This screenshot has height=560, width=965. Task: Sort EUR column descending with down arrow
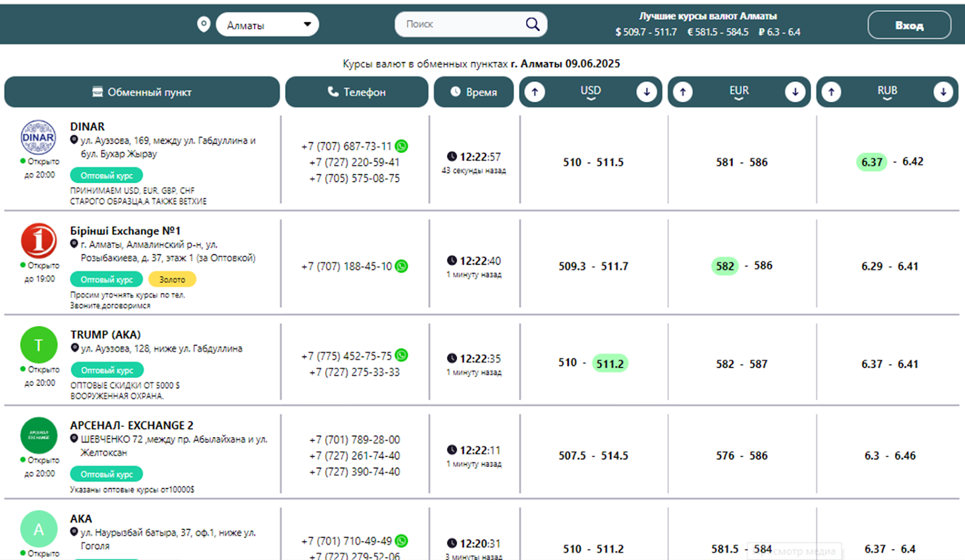pyautogui.click(x=795, y=92)
